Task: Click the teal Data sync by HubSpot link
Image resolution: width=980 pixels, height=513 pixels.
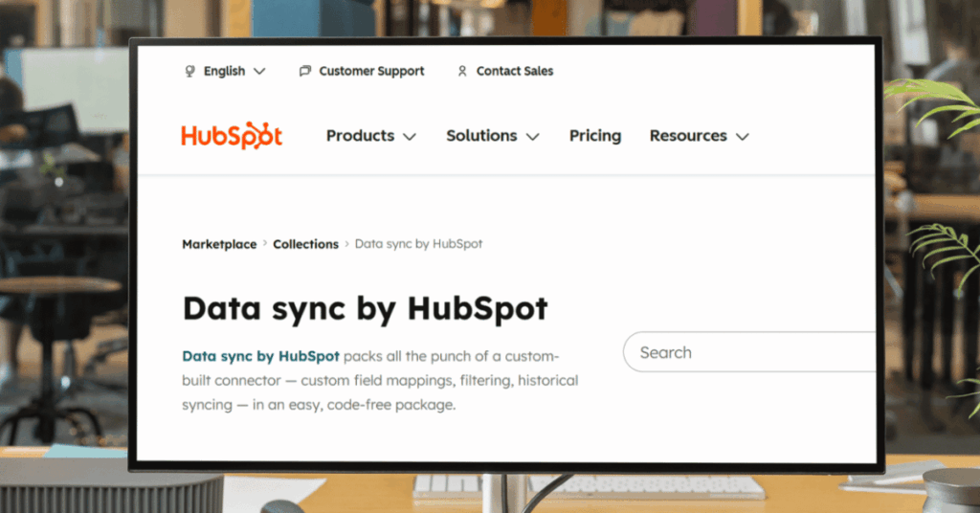Action: [260, 356]
